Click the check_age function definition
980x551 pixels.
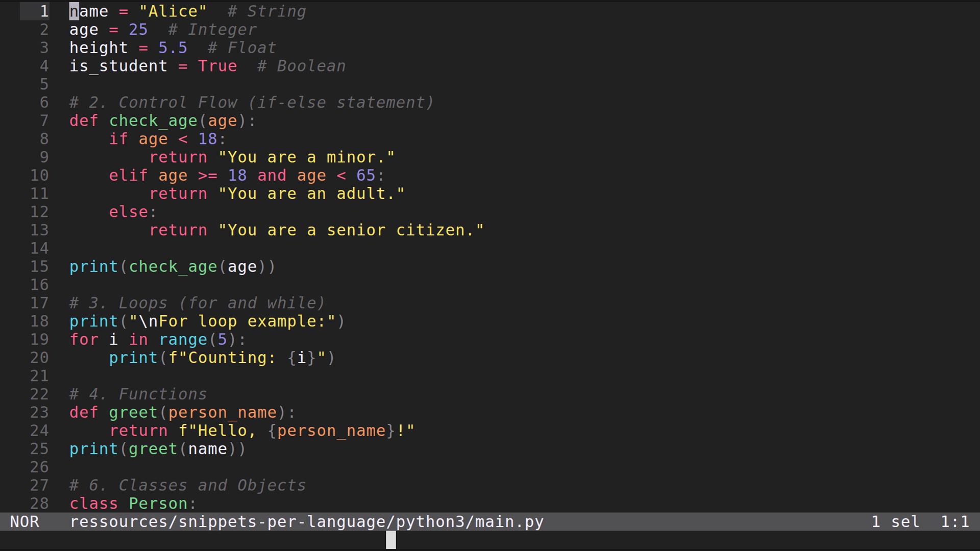tap(153, 120)
